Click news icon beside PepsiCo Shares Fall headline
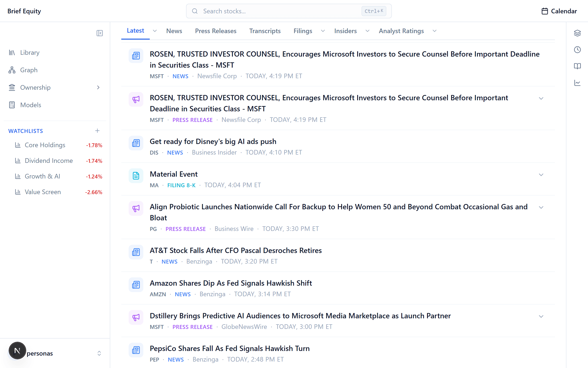This screenshot has height=368, width=588. tap(136, 350)
